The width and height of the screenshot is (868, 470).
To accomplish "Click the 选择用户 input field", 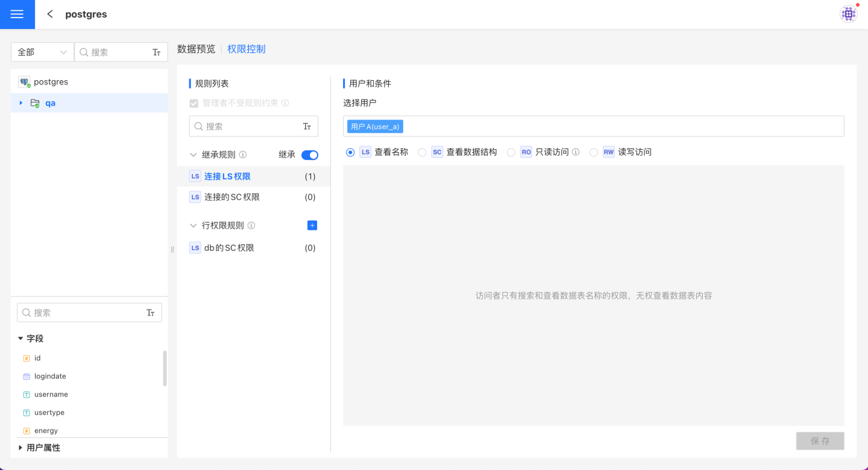I will (621, 127).
